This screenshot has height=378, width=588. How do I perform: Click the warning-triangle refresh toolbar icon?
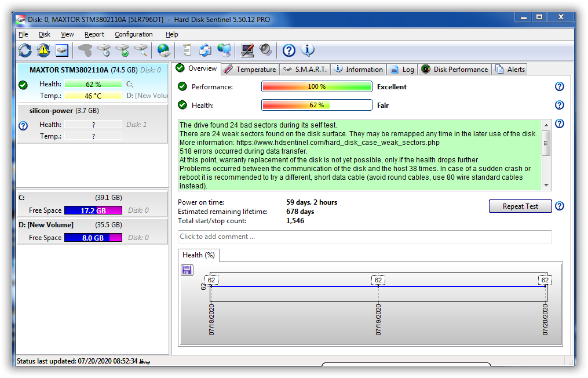[x=43, y=50]
